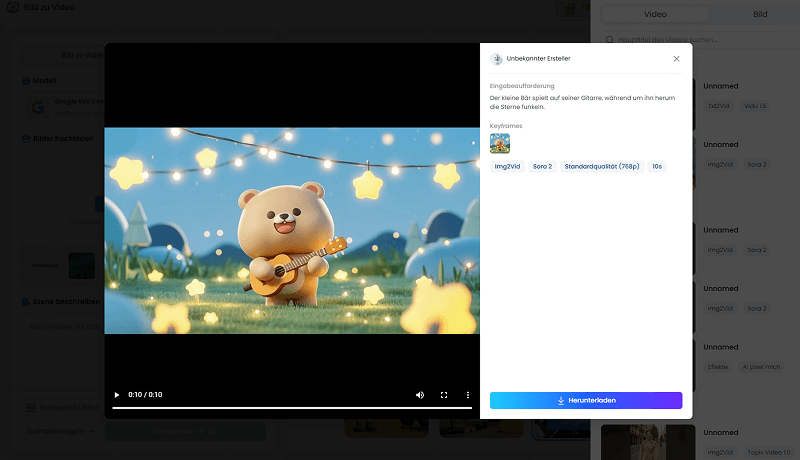Switch to the Bild tab
This screenshot has height=460, width=800.
coord(760,15)
